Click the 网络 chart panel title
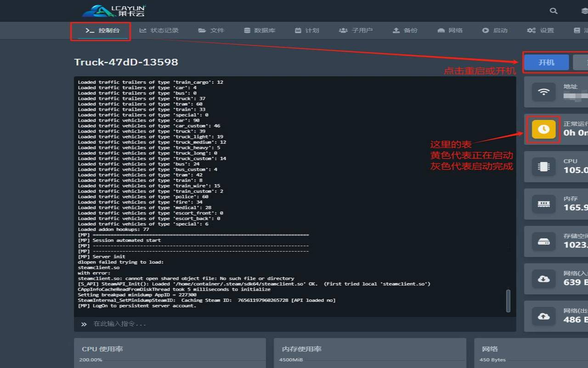The height and width of the screenshot is (368, 588). (x=490, y=349)
